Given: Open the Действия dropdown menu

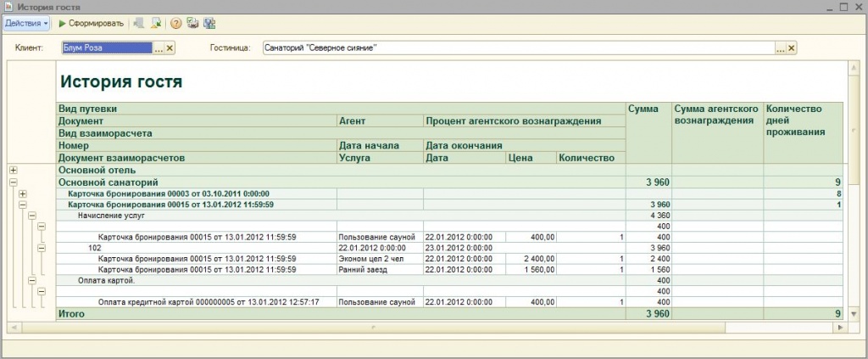Looking at the screenshot, I should click(27, 23).
